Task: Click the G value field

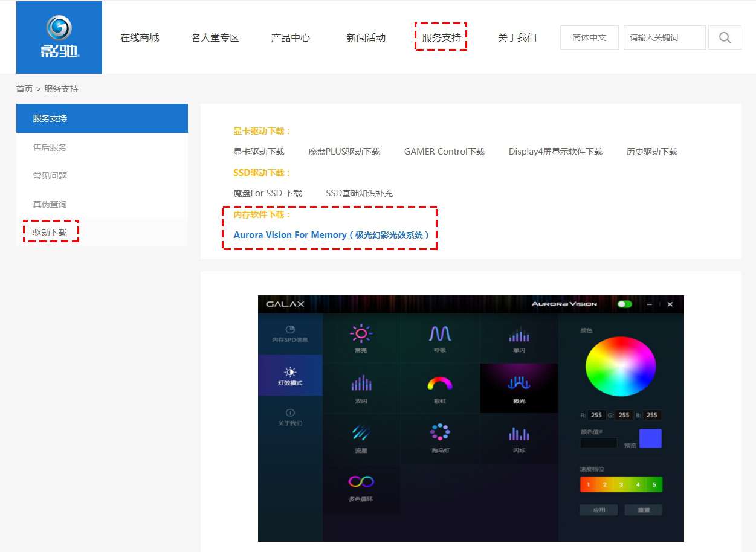Action: 624,416
